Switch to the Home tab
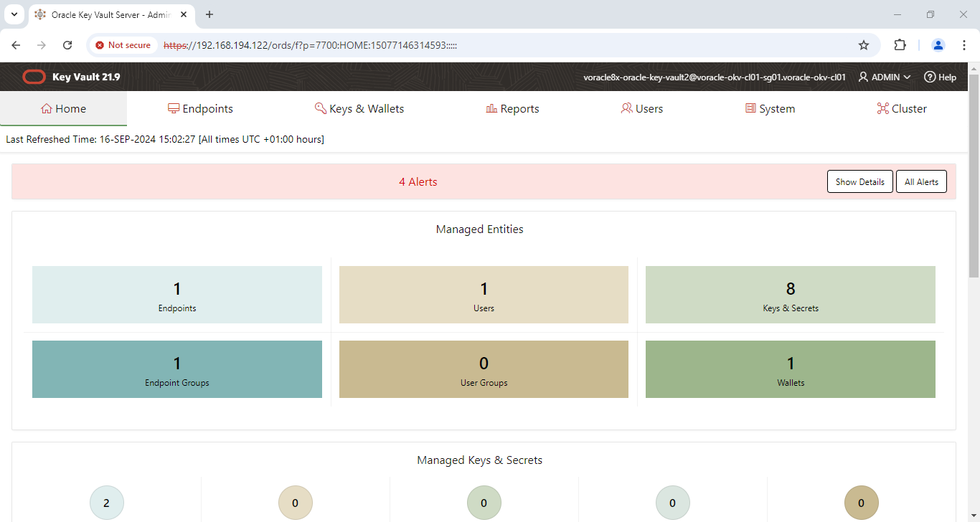980x522 pixels. 63,109
